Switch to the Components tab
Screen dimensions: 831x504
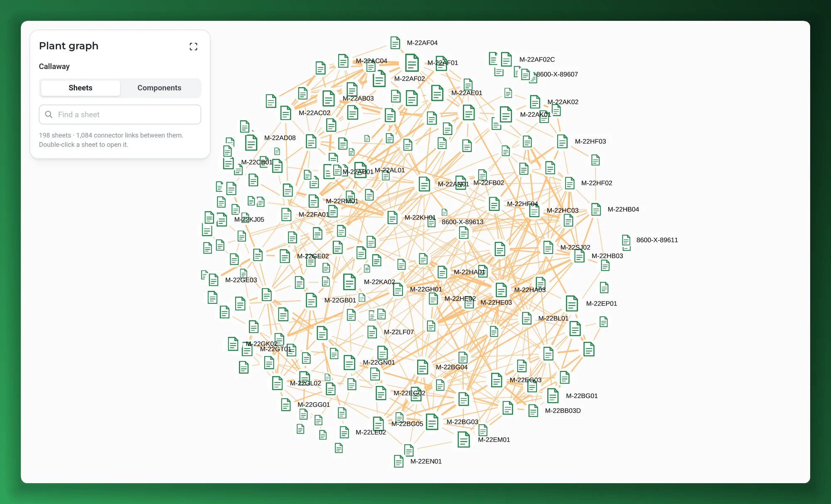click(159, 88)
